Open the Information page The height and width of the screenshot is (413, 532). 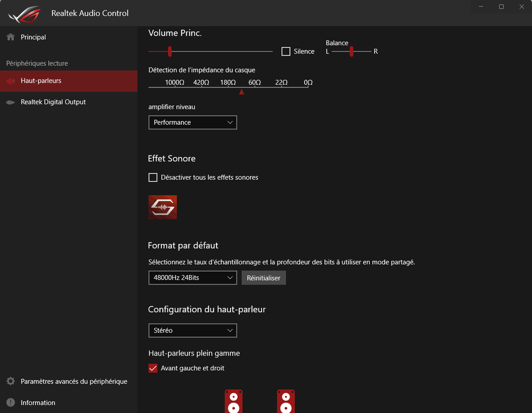(x=69, y=402)
